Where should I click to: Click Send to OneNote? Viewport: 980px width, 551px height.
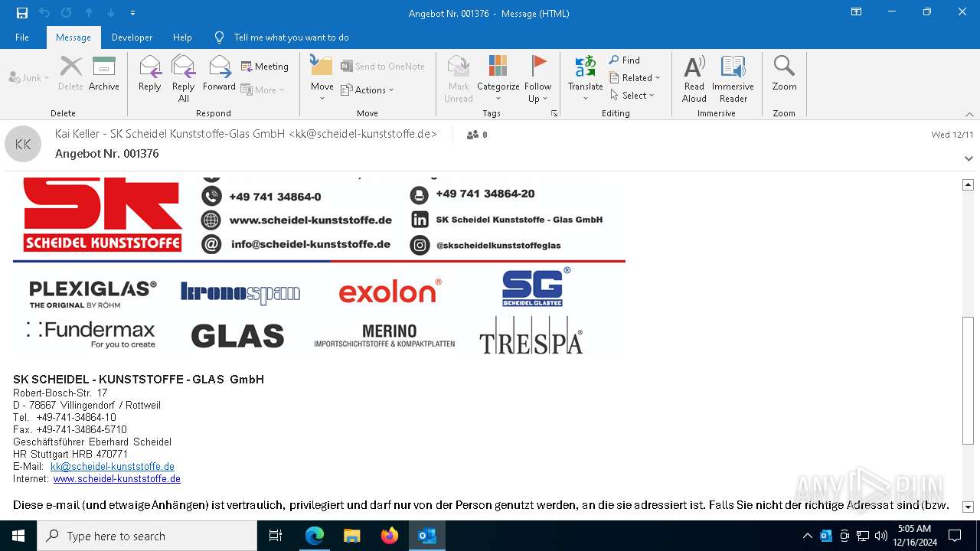coord(383,67)
